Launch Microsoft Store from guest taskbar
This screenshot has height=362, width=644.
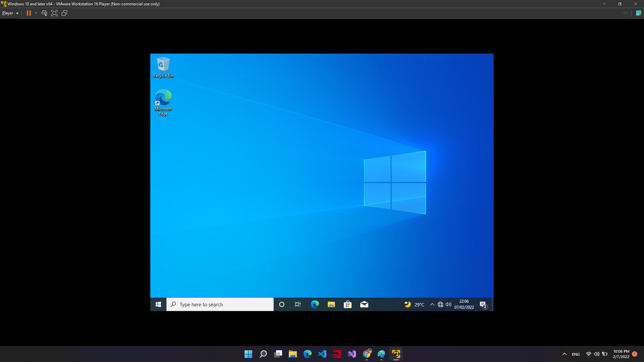(347, 304)
